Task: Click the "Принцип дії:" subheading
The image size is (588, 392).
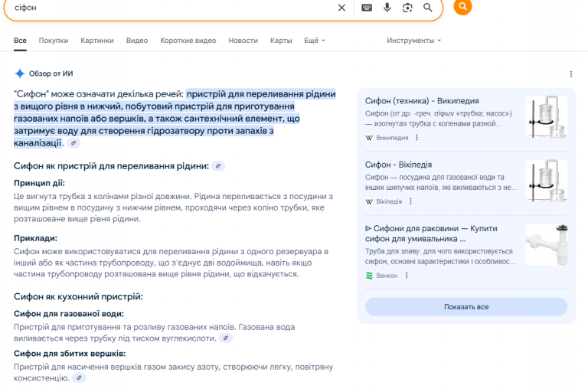Action: pyautogui.click(x=39, y=183)
